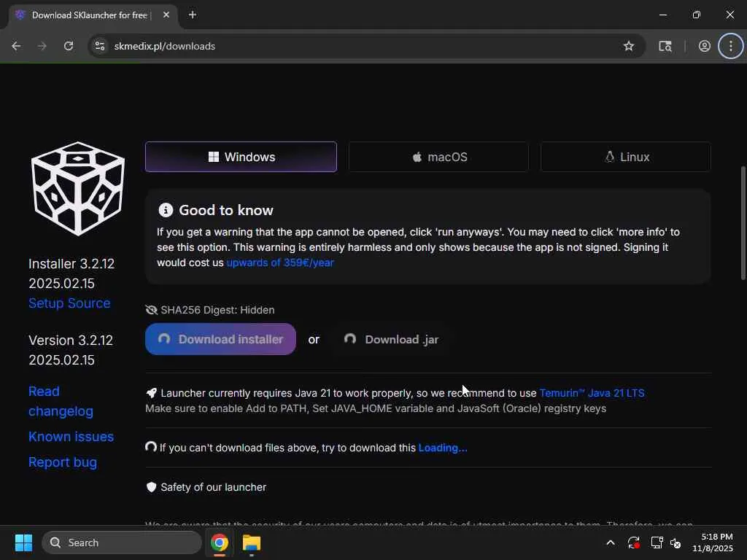Viewport: 747px width, 560px height.
Task: Click the Download installer button
Action: (220, 339)
